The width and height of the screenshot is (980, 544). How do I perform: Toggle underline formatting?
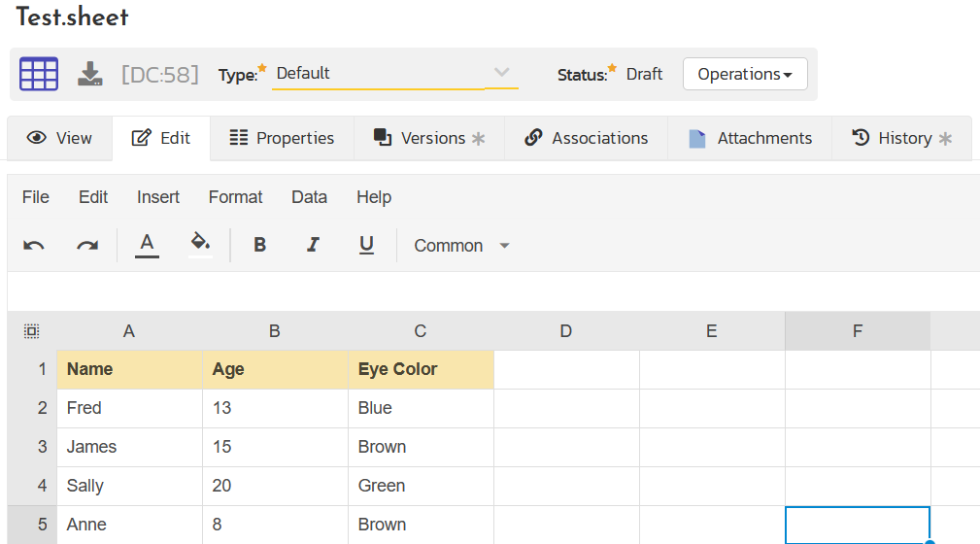pos(366,246)
